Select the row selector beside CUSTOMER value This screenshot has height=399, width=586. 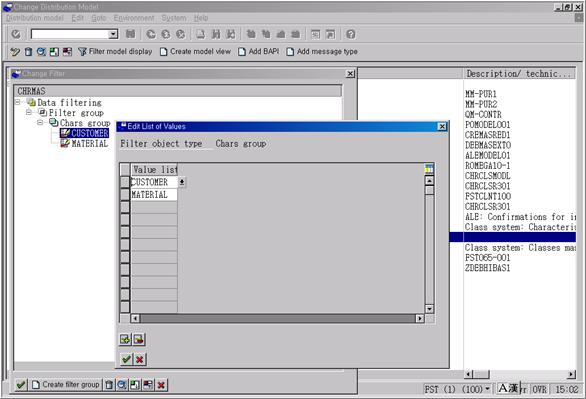point(125,182)
